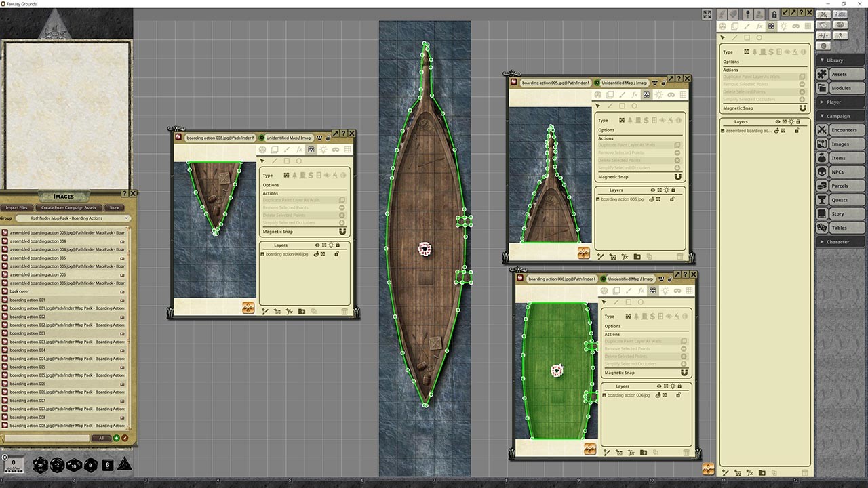Select the circle occluder tool in boarding action 008 window
The image size is (868, 488).
pyautogui.click(x=298, y=161)
